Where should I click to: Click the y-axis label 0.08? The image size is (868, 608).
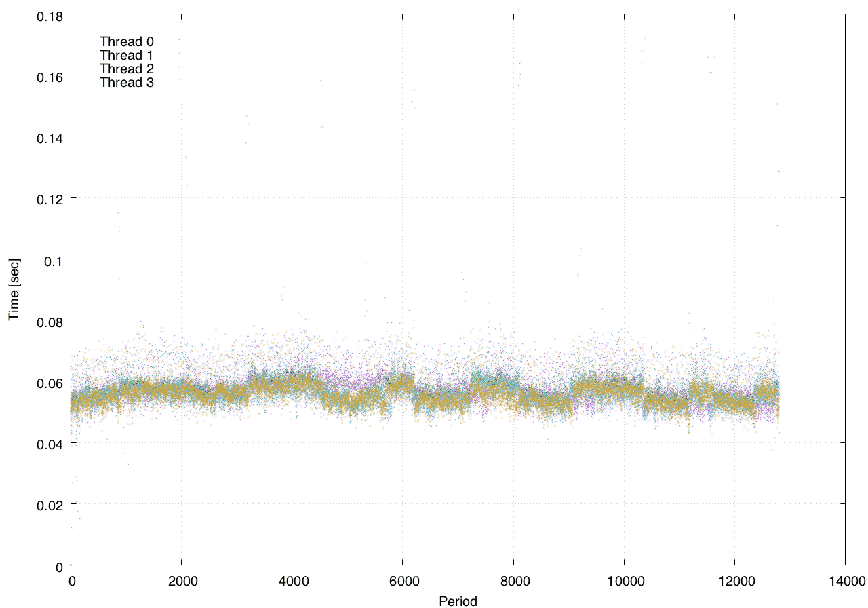[50, 321]
